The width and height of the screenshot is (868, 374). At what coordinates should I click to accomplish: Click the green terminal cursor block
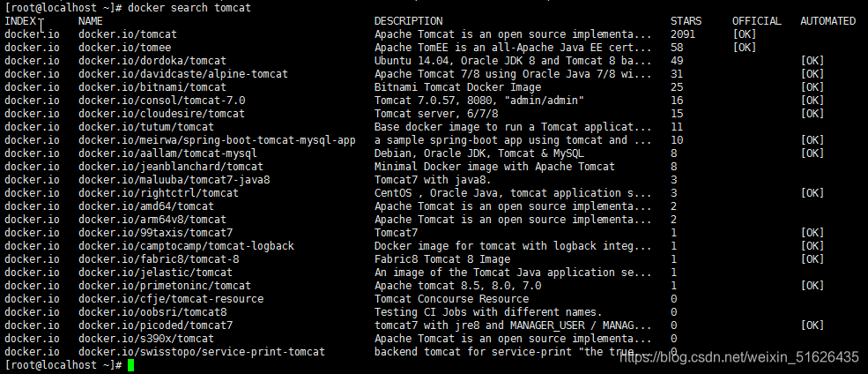pos(130,365)
